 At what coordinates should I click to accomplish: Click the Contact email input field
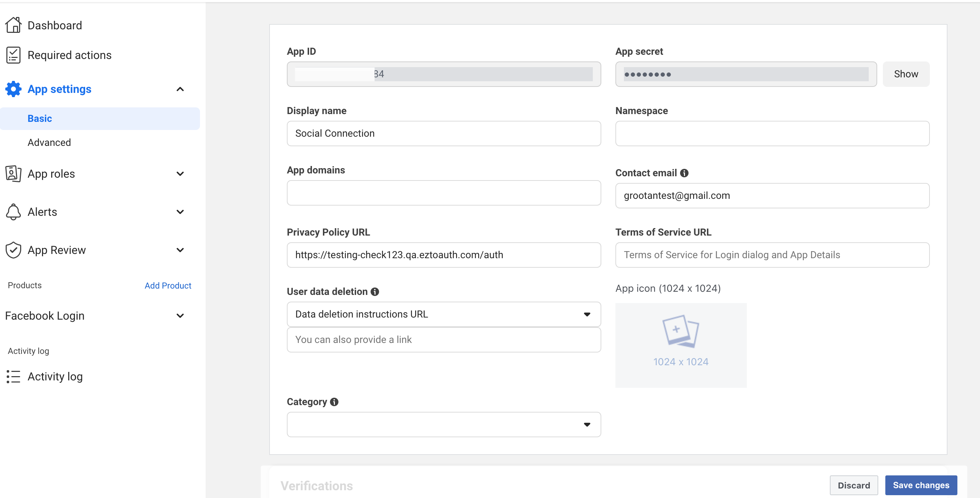(x=772, y=196)
